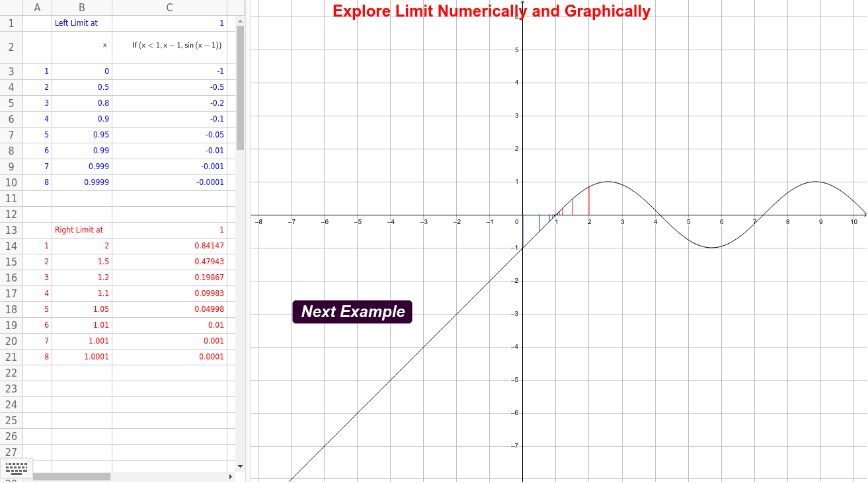This screenshot has width=868, height=483.
Task: Select cell C13 with value 1
Action: coord(170,230)
